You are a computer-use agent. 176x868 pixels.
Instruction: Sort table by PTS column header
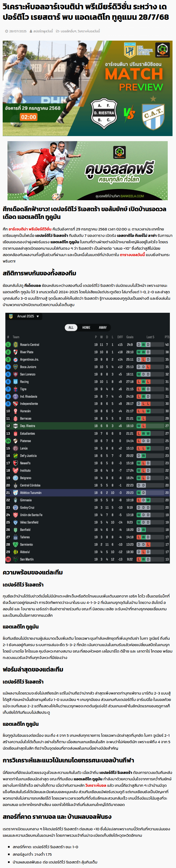click(x=167, y=337)
